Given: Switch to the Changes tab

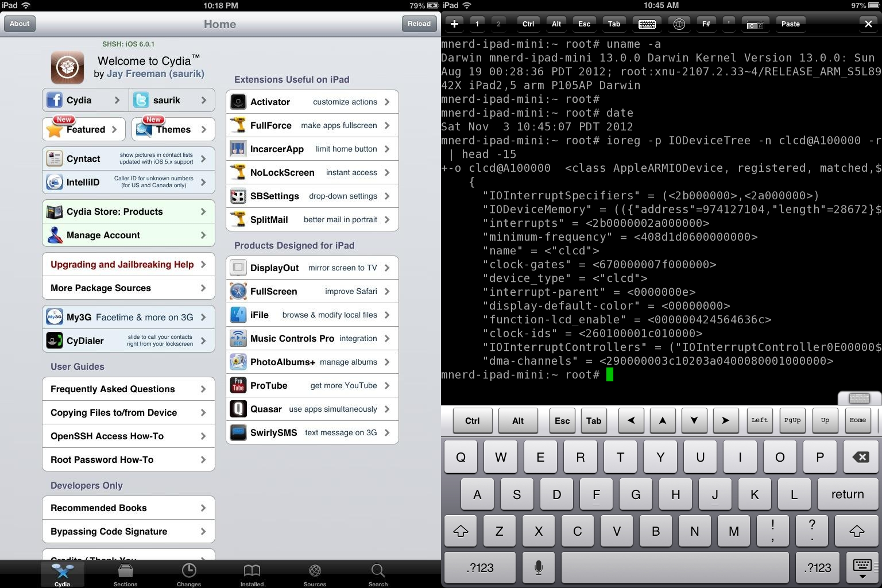Looking at the screenshot, I should (188, 574).
